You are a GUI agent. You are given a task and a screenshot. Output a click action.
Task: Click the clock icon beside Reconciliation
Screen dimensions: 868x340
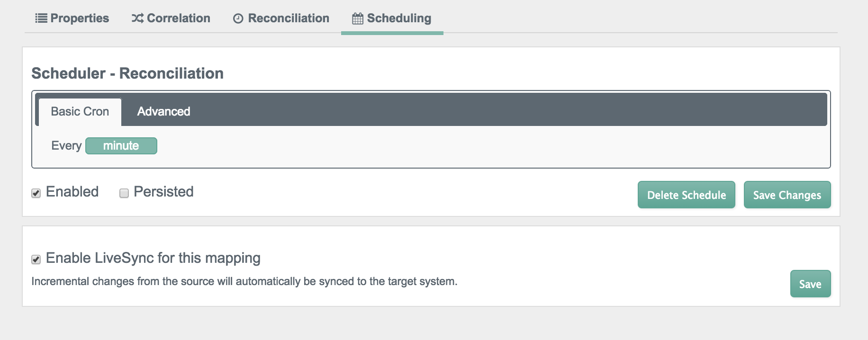coord(238,18)
